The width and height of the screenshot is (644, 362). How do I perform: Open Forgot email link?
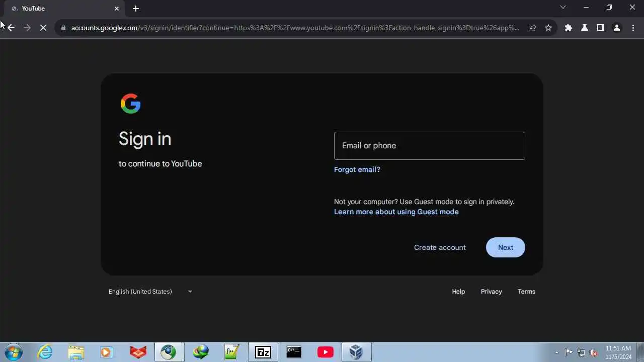(x=357, y=169)
